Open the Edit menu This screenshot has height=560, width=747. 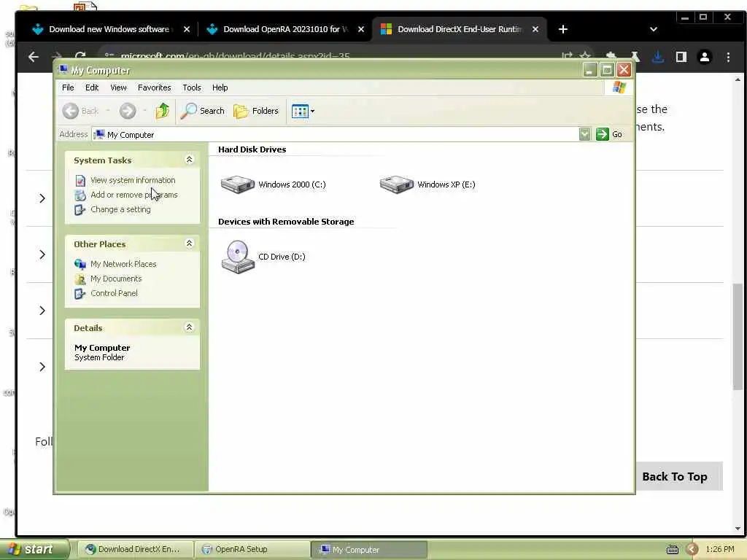pos(92,87)
